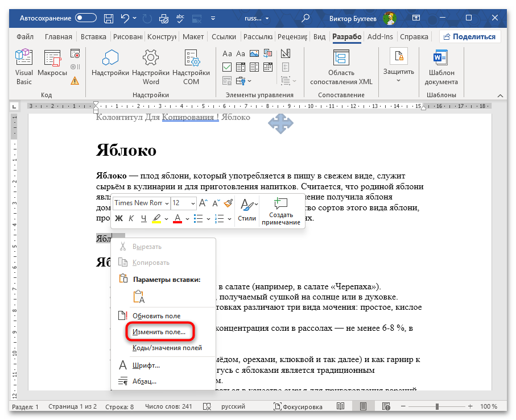Open the Файл tab
The height and width of the screenshot is (420, 516).
25,36
